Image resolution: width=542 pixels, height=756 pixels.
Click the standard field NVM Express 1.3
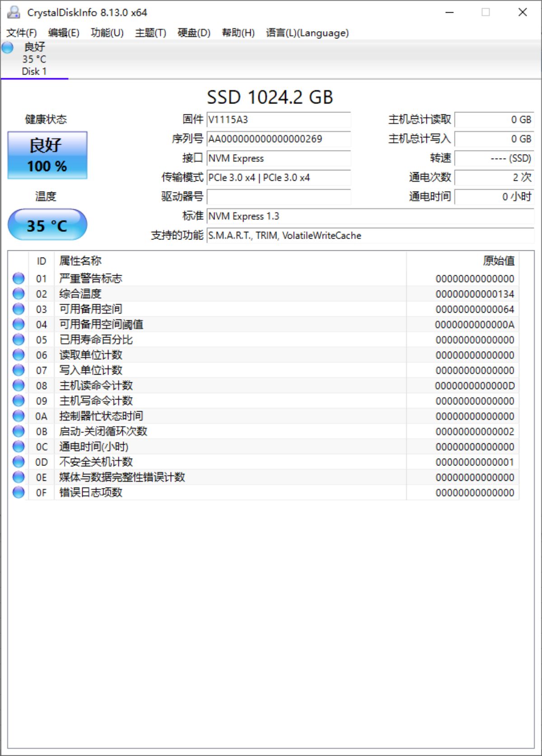(x=370, y=216)
